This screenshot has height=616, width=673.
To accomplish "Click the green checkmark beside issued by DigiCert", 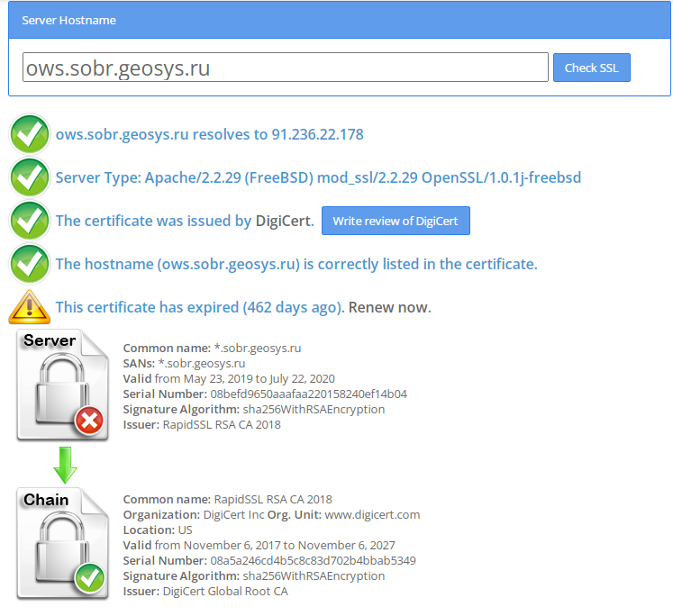I will 30,221.
